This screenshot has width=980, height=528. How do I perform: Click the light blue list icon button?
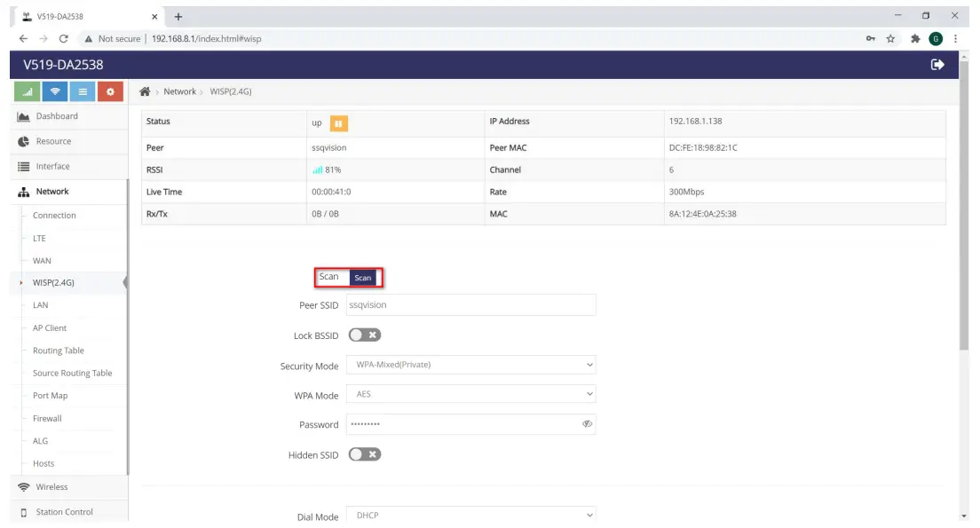point(83,92)
